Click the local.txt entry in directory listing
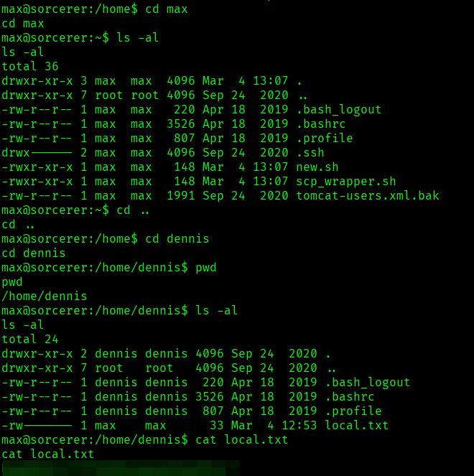This screenshot has width=474, height=476. (x=357, y=425)
